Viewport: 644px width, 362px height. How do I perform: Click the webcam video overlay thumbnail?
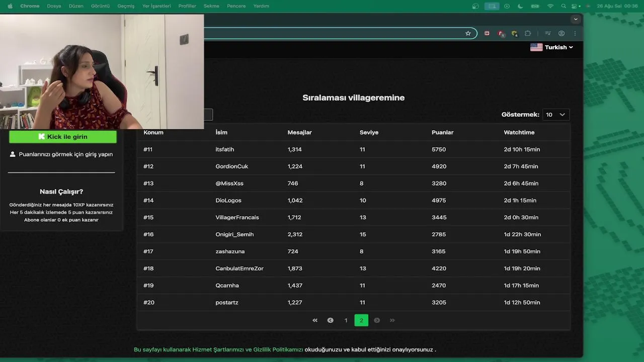coord(102,71)
